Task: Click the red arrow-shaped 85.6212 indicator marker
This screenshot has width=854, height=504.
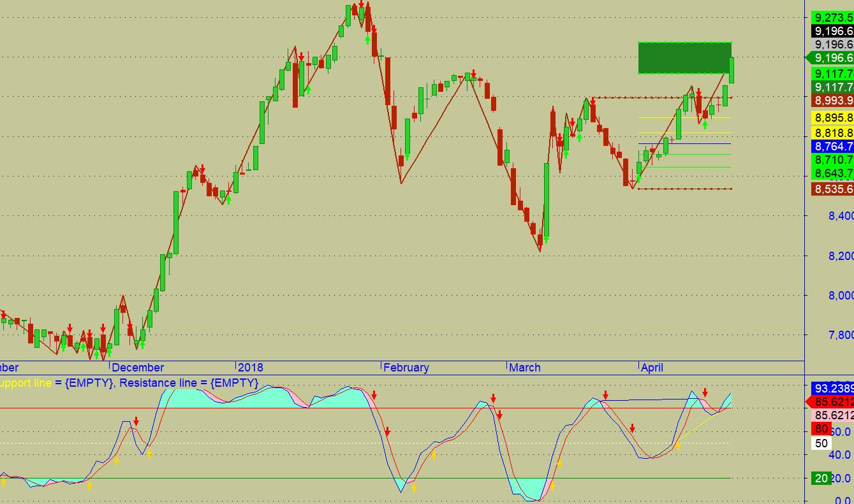Action: (x=830, y=402)
